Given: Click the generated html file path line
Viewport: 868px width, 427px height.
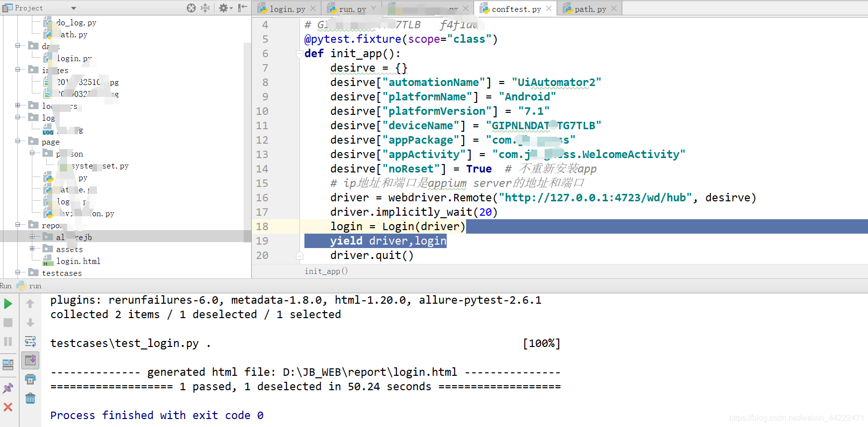Looking at the screenshot, I should point(305,372).
